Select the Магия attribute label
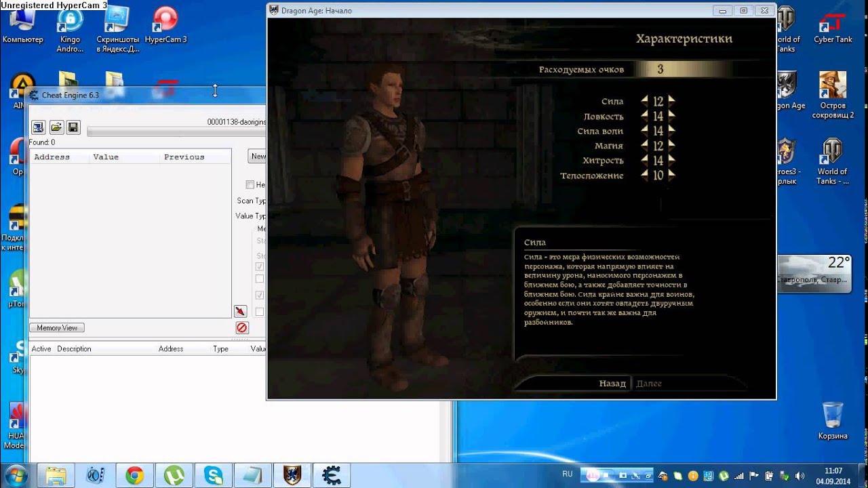This screenshot has width=868, height=488. click(x=609, y=146)
